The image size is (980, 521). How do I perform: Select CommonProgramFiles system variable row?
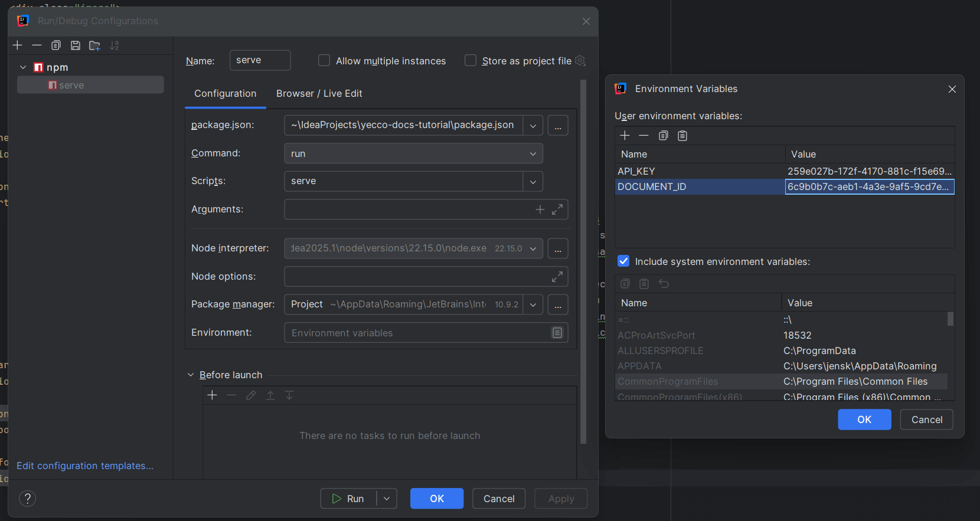point(781,381)
